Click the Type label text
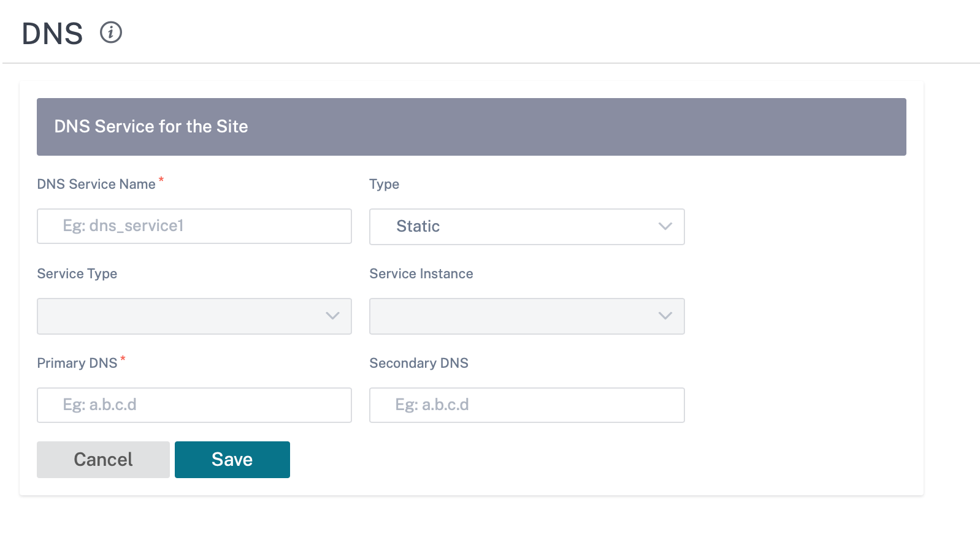The width and height of the screenshot is (980, 548). 385,185
